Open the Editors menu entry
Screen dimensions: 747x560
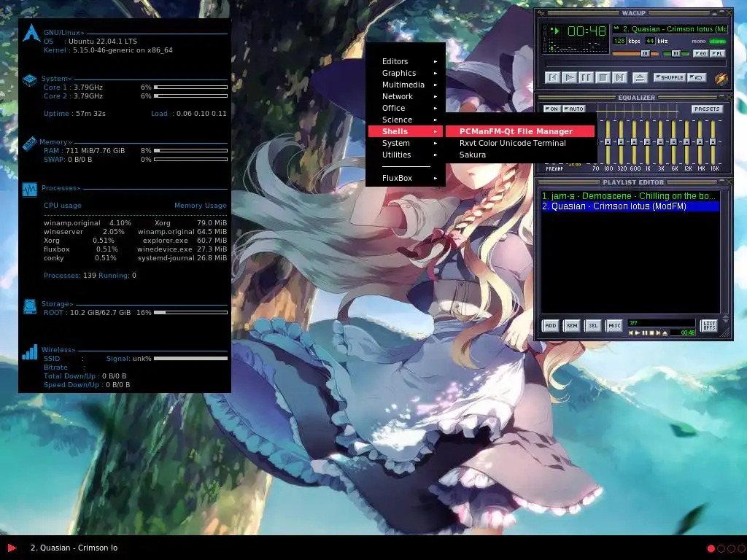click(406, 61)
